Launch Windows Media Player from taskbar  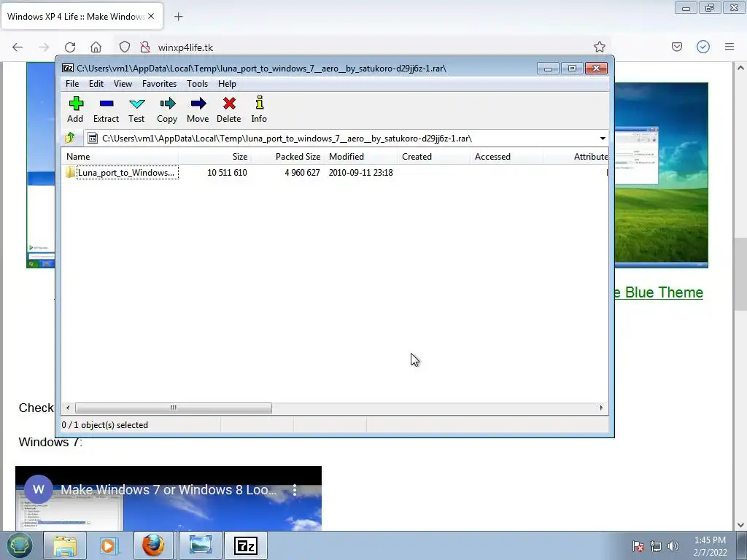(108, 545)
